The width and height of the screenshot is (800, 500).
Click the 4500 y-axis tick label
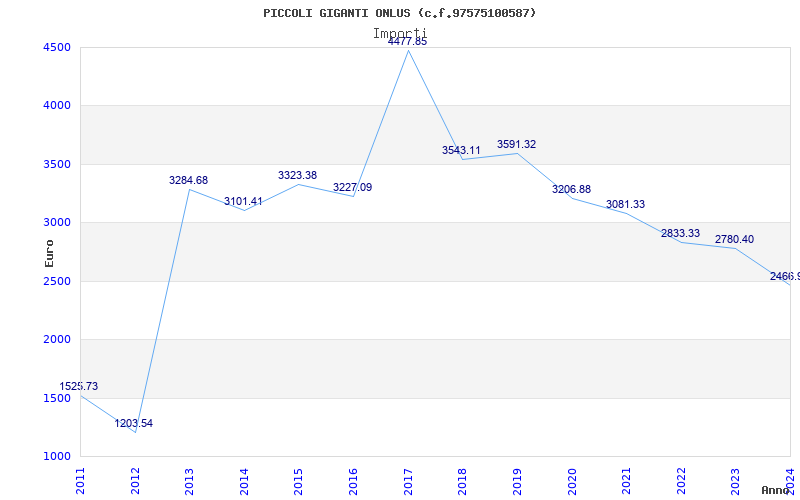point(57,47)
